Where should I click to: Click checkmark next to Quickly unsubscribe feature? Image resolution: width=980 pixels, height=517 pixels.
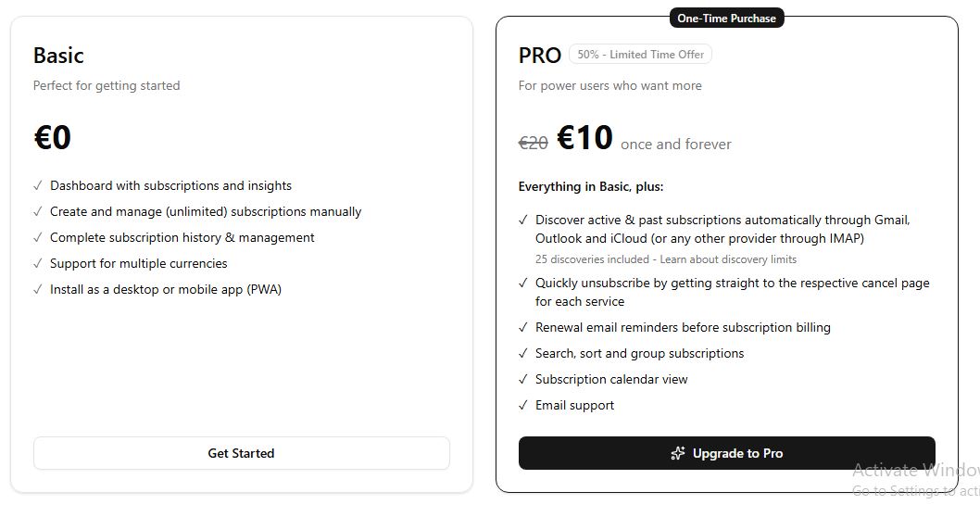point(523,284)
